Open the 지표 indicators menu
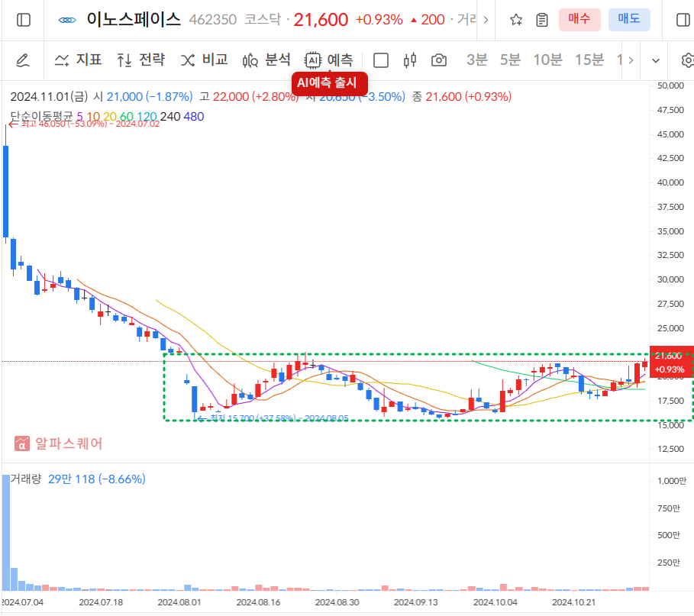This screenshot has height=616, width=694. 78,60
